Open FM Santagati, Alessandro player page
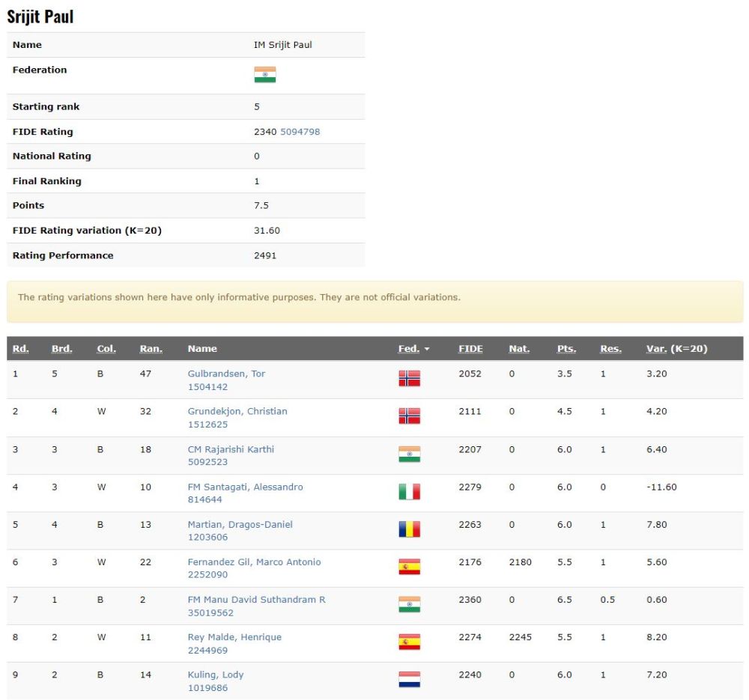Viewport: 749px width, 700px height. (x=245, y=487)
